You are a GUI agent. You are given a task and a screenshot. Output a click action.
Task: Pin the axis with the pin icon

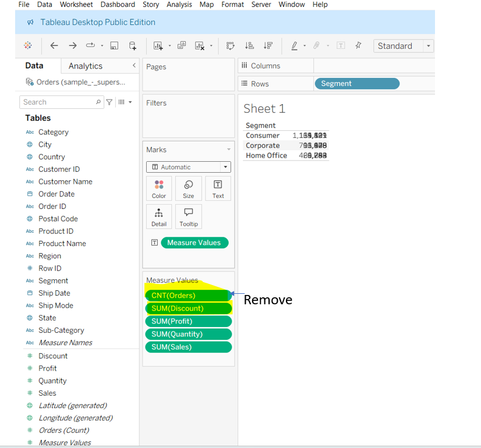(x=358, y=45)
